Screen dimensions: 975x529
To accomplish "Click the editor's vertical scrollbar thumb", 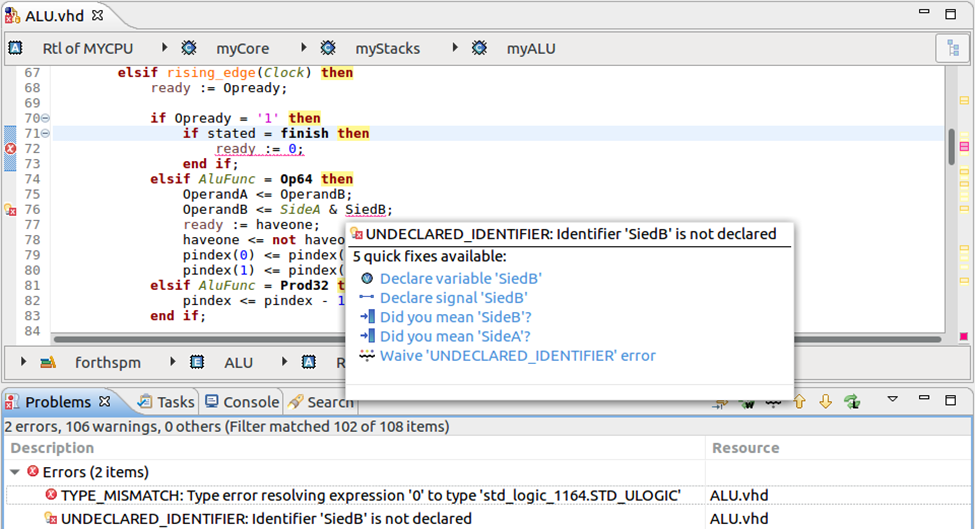I will (951, 147).
